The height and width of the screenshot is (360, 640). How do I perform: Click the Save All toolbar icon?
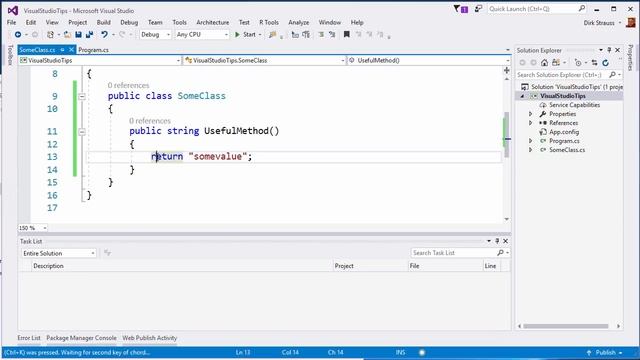[x=89, y=35]
